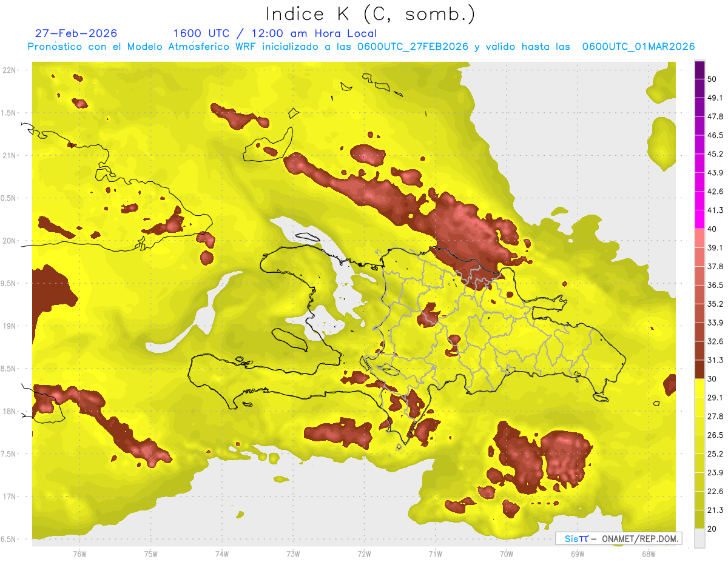Click the colorbar label "29.1"
728x562 pixels.
tap(715, 397)
